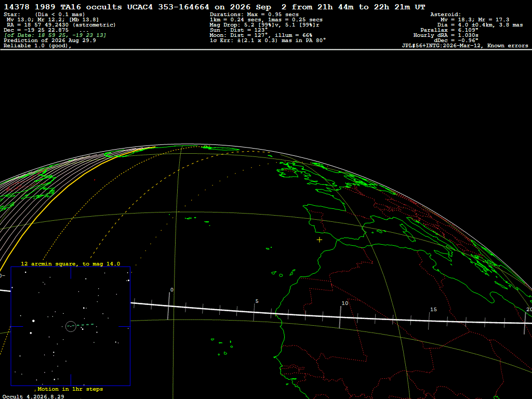Click the brightest star in the finder chart
The height and width of the screenshot is (399, 532).
click(x=33, y=321)
